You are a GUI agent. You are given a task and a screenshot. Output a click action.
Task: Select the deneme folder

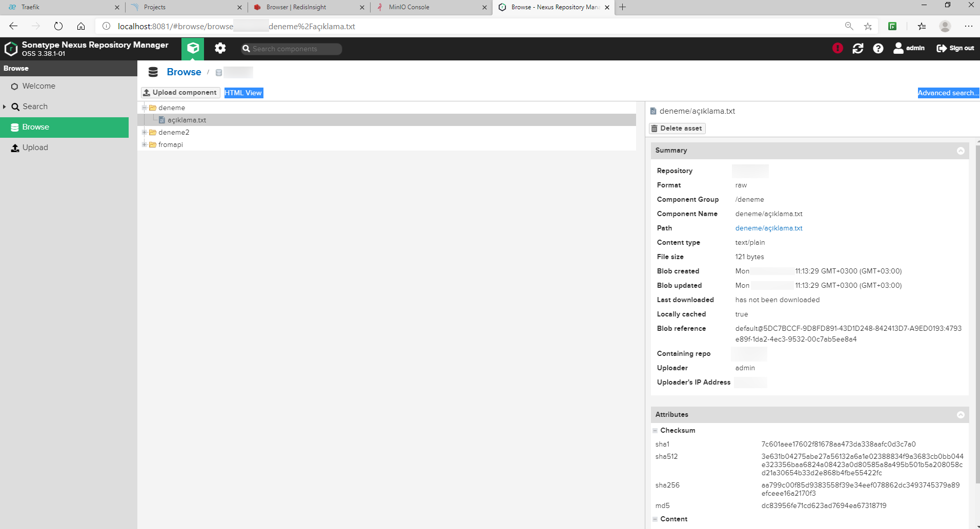coord(172,108)
